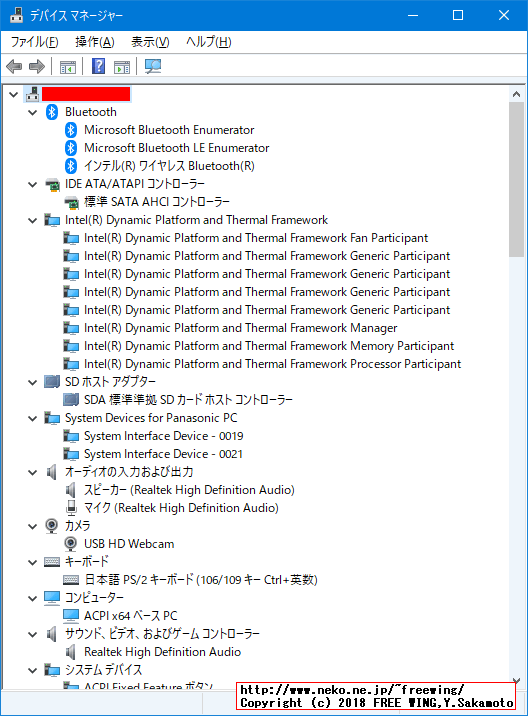Click the SD host adapter category icon
The height and width of the screenshot is (716, 528).
click(x=52, y=382)
